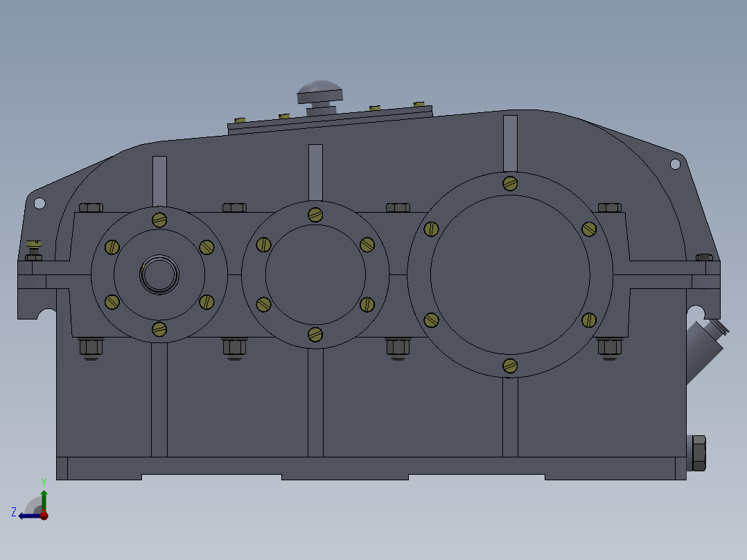
Task: Select top screw of middle bearing cover
Action: 315,215
